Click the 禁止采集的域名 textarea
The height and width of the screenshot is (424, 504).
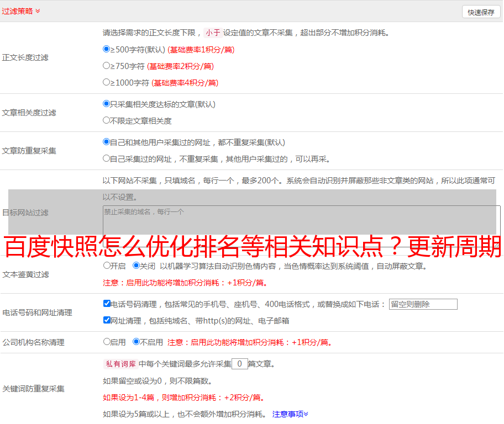tap(301, 221)
